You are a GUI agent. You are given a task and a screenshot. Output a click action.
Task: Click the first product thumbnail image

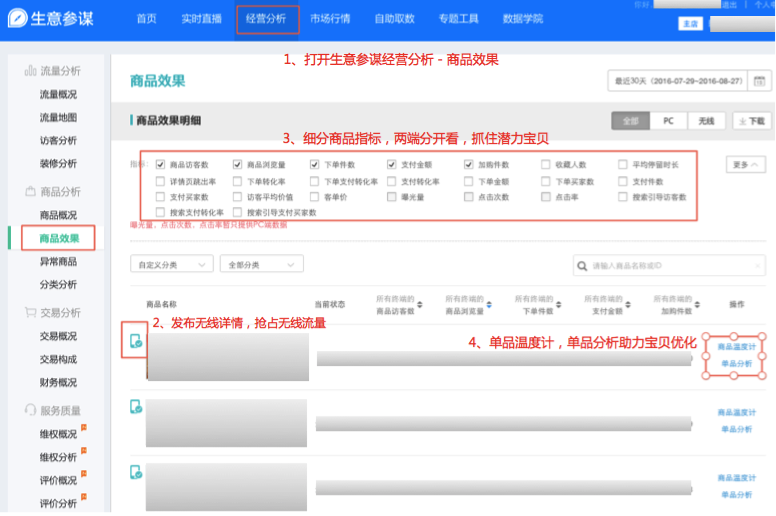[228, 357]
